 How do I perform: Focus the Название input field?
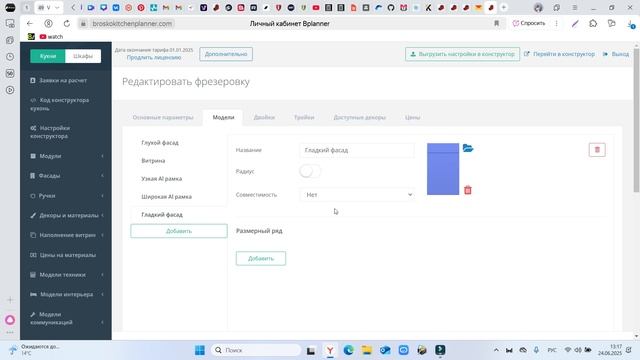pyautogui.click(x=357, y=150)
